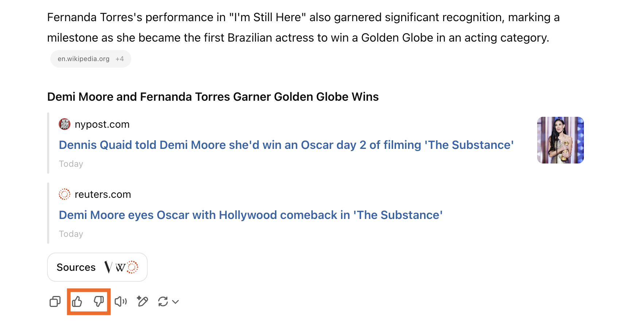Give the response a thumbs up
The image size is (644, 327).
(x=77, y=301)
